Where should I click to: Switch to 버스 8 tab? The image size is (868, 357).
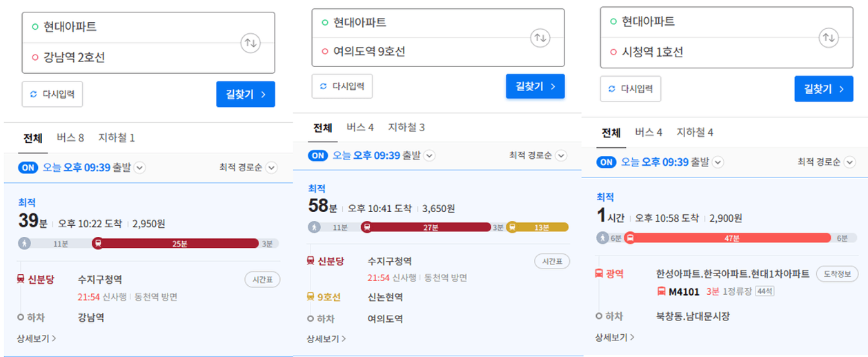pyautogui.click(x=70, y=138)
